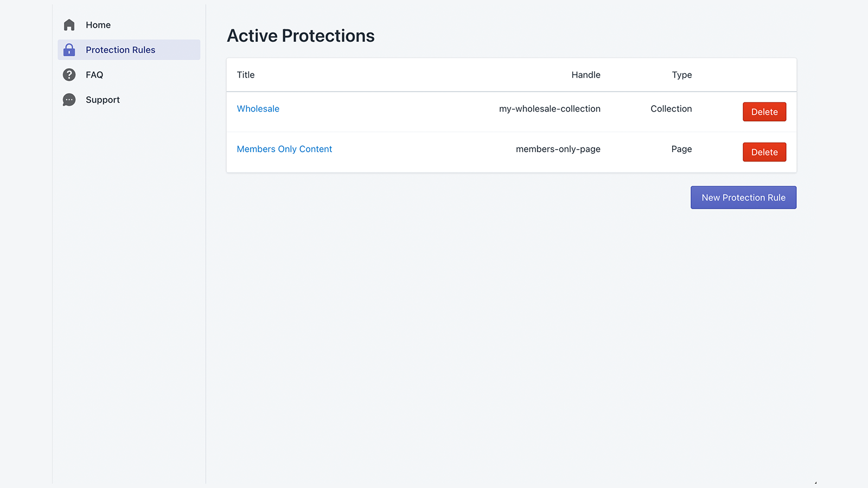Select the my-wholesale-collection handle text
The height and width of the screenshot is (488, 868).
coord(550,108)
